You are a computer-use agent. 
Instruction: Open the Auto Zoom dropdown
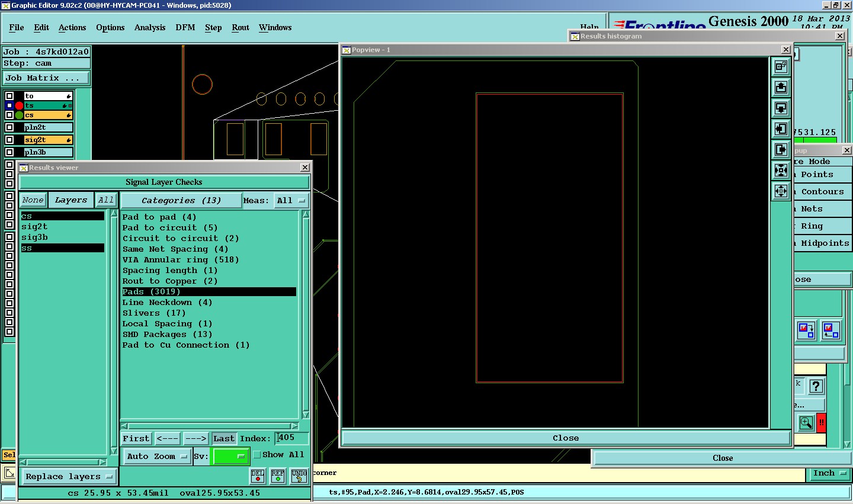coord(157,456)
